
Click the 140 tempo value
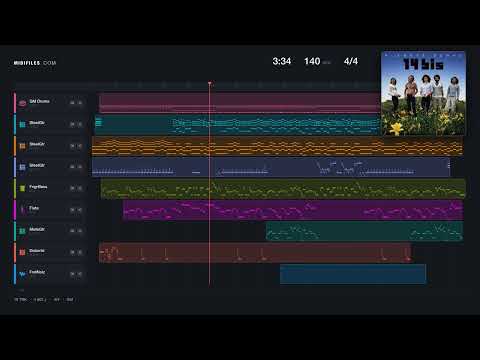pos(312,61)
